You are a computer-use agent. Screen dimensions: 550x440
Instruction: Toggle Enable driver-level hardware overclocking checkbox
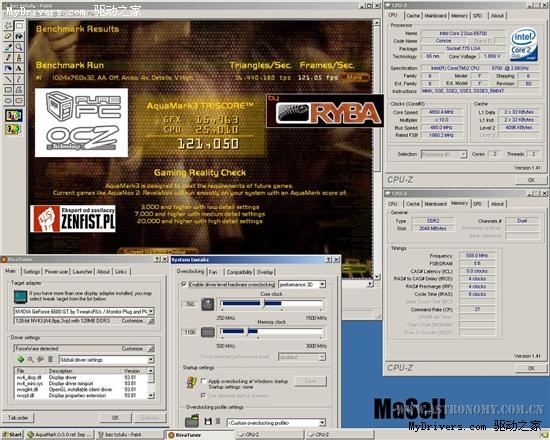(184, 284)
